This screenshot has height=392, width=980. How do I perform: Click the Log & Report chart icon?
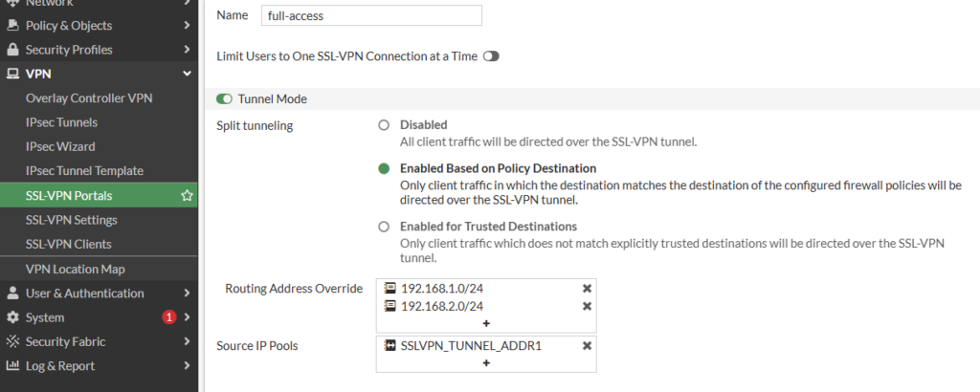click(x=12, y=366)
